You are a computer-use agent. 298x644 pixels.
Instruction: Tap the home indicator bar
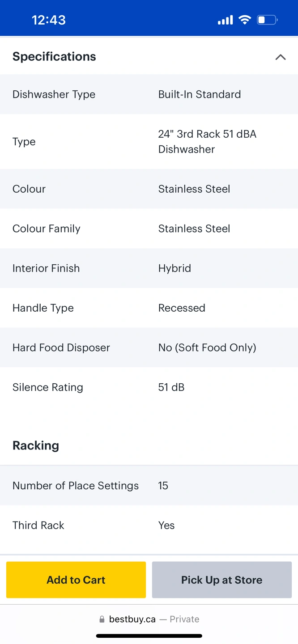(x=149, y=636)
